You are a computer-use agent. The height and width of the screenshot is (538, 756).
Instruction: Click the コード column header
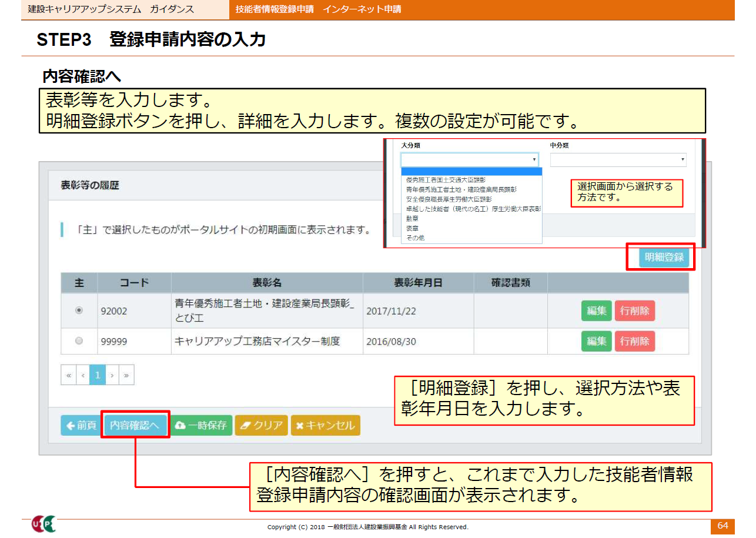[134, 283]
